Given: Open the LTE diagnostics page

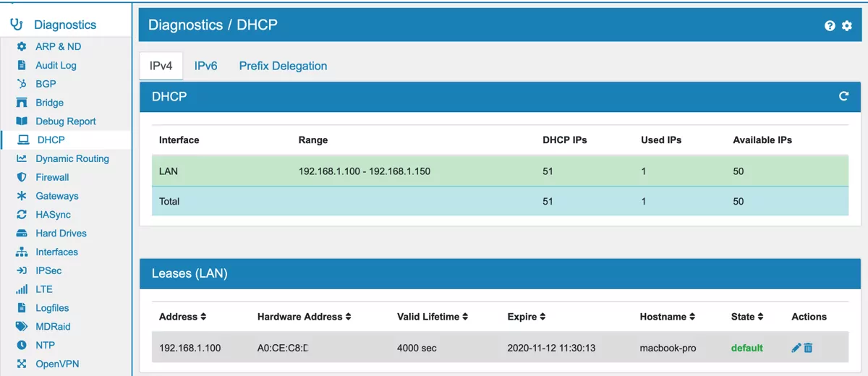Looking at the screenshot, I should click(x=44, y=289).
